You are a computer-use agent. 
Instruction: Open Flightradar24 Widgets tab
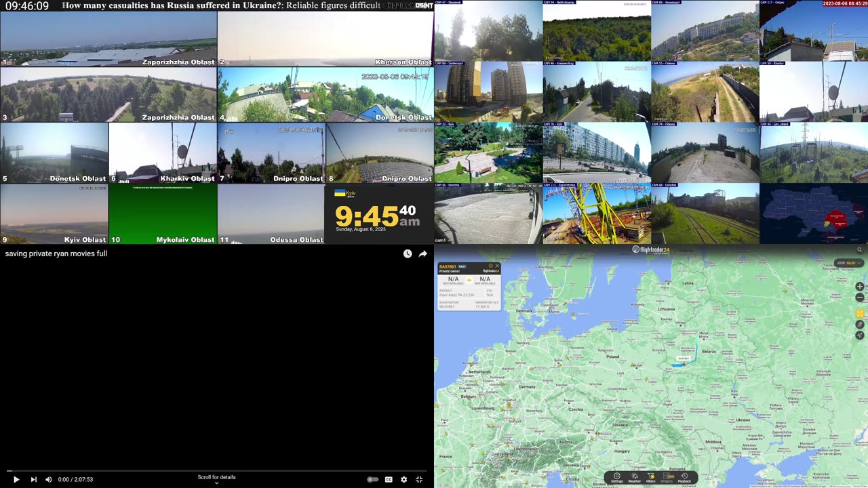[667, 478]
